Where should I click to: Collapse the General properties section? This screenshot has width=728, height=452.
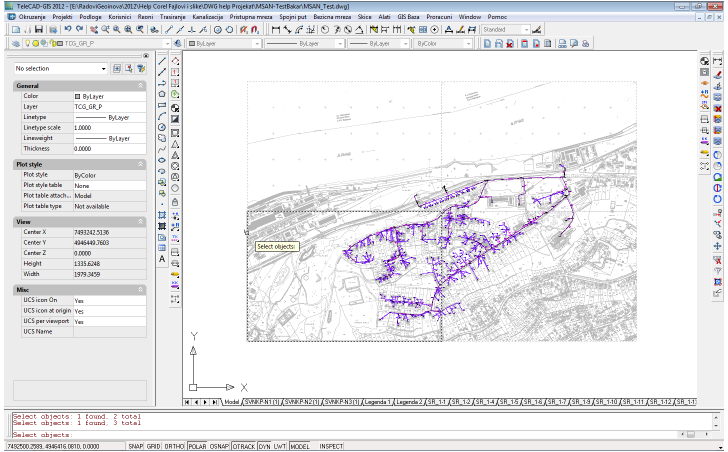(x=140, y=86)
